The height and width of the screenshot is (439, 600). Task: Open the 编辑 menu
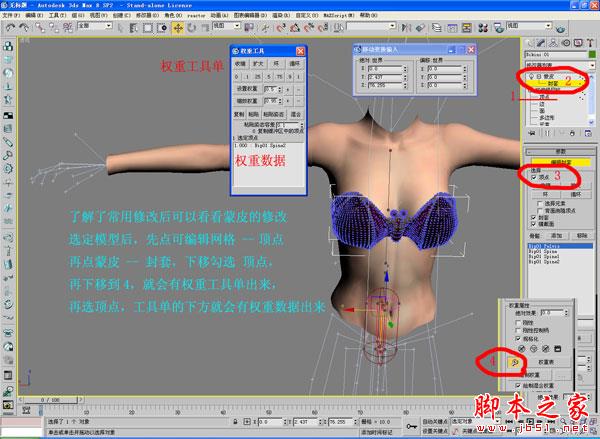point(34,15)
